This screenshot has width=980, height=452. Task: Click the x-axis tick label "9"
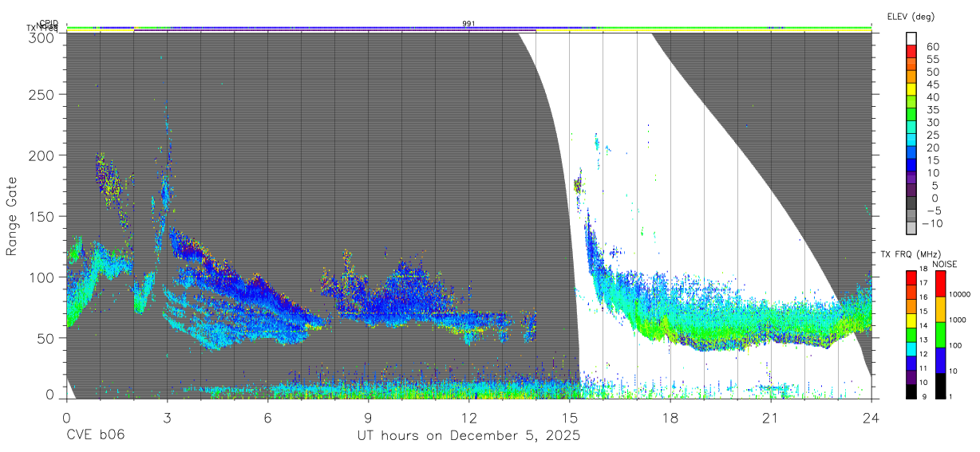point(368,417)
